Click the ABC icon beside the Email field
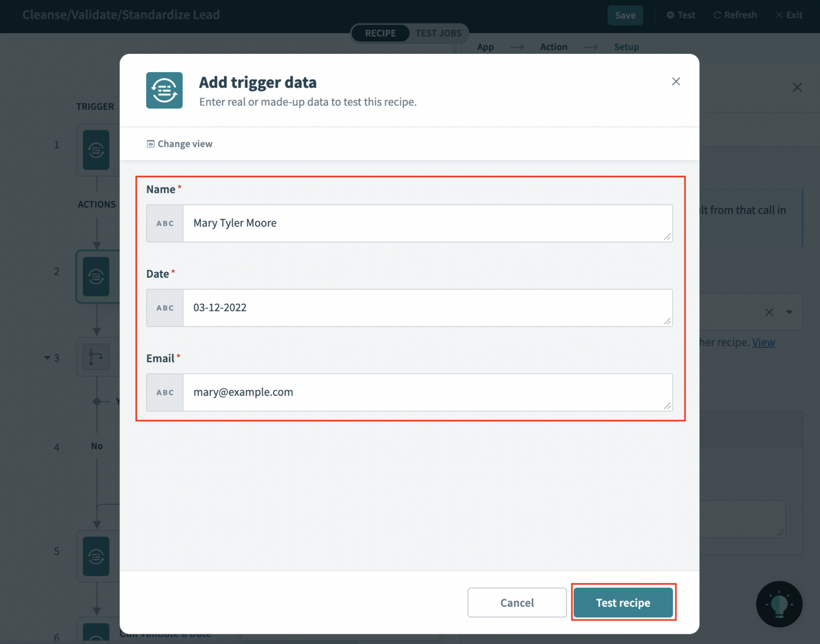The image size is (820, 644). [x=164, y=392]
